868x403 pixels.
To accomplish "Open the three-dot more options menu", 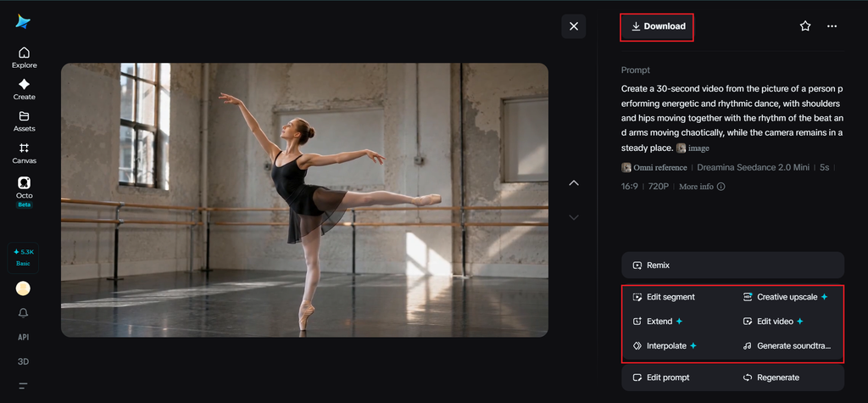I will click(832, 26).
